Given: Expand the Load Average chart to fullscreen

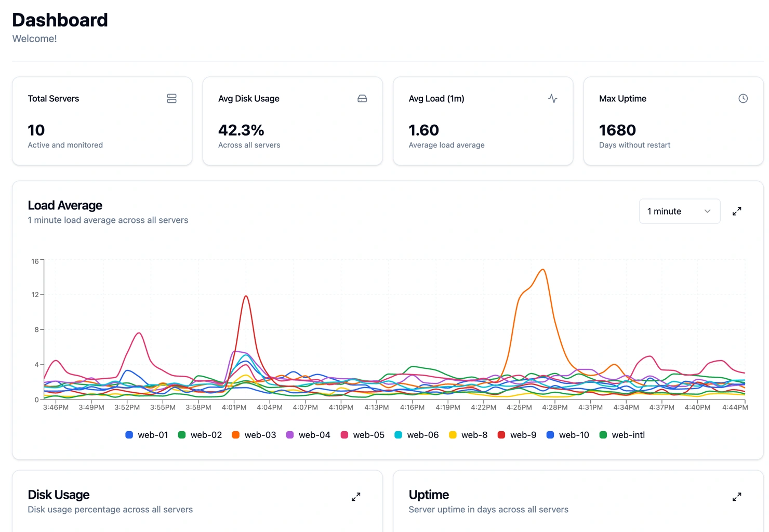Looking at the screenshot, I should coord(737,211).
